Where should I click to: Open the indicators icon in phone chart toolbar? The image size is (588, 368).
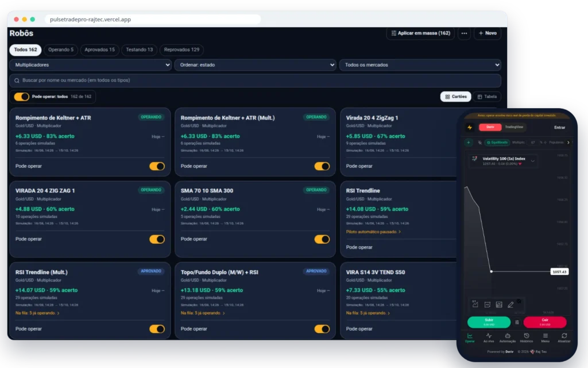[487, 305]
